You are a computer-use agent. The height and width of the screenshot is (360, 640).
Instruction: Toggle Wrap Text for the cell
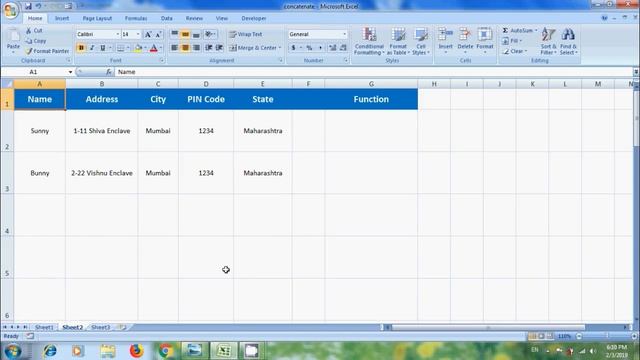pyautogui.click(x=246, y=34)
